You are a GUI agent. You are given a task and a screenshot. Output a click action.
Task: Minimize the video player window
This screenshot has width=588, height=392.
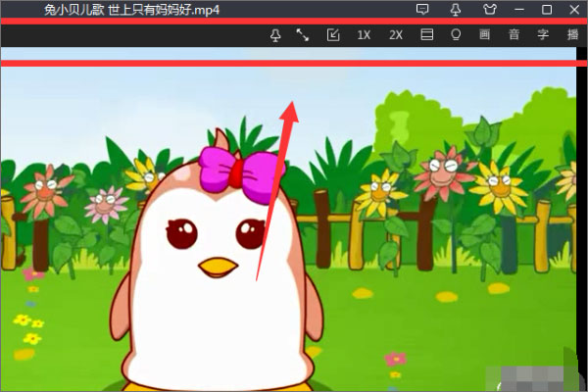click(x=520, y=10)
